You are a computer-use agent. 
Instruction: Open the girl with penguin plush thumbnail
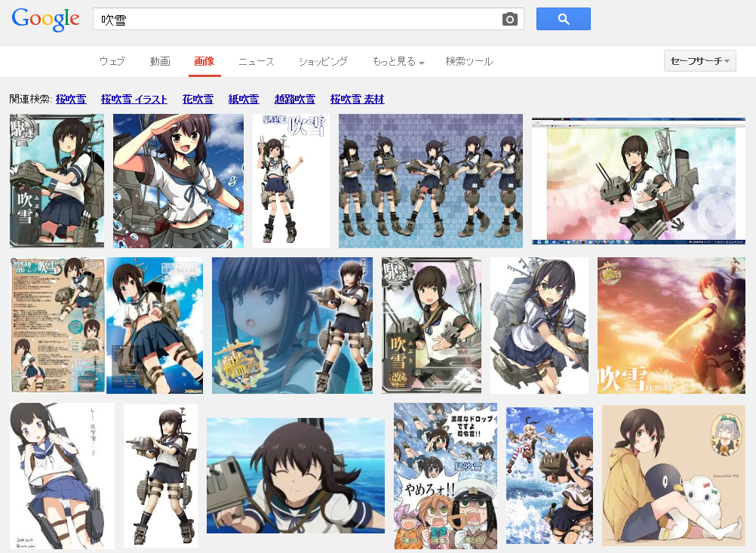pos(674,475)
